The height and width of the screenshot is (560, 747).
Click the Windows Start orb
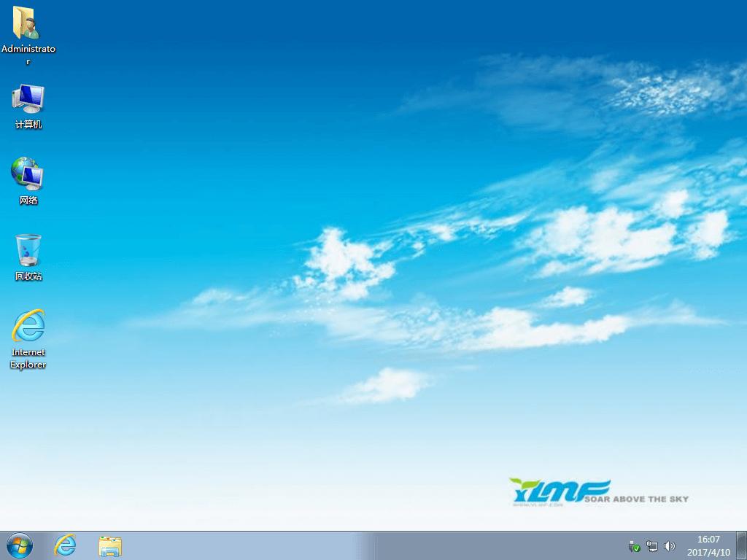[x=18, y=545]
